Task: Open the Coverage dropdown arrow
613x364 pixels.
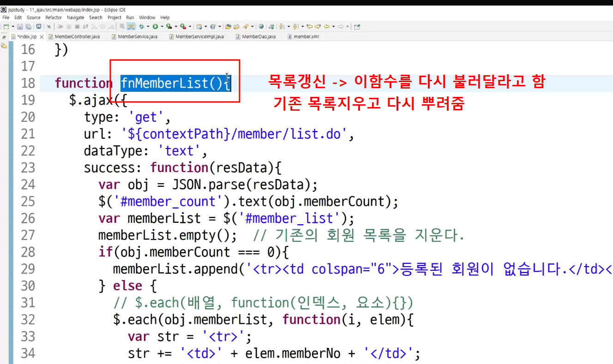Action: (x=176, y=27)
